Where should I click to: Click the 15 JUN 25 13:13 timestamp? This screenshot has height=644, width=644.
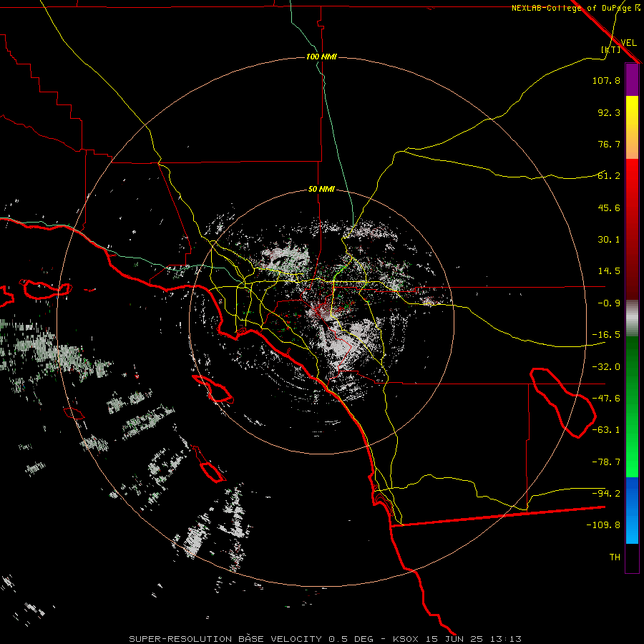pyautogui.click(x=475, y=639)
